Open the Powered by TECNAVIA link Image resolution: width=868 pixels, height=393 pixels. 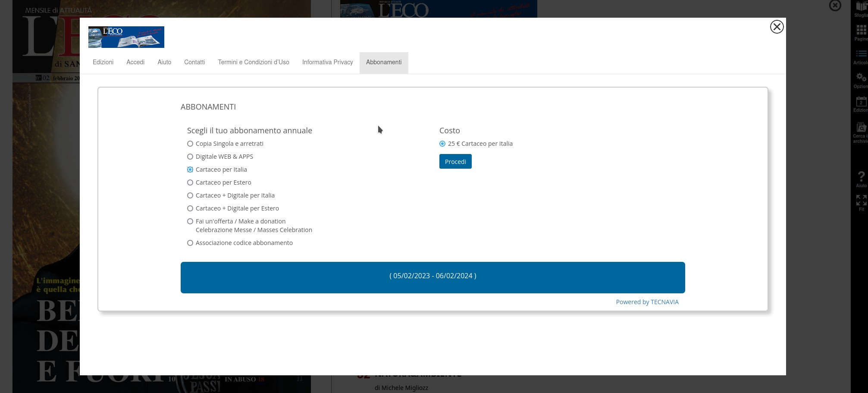647,302
